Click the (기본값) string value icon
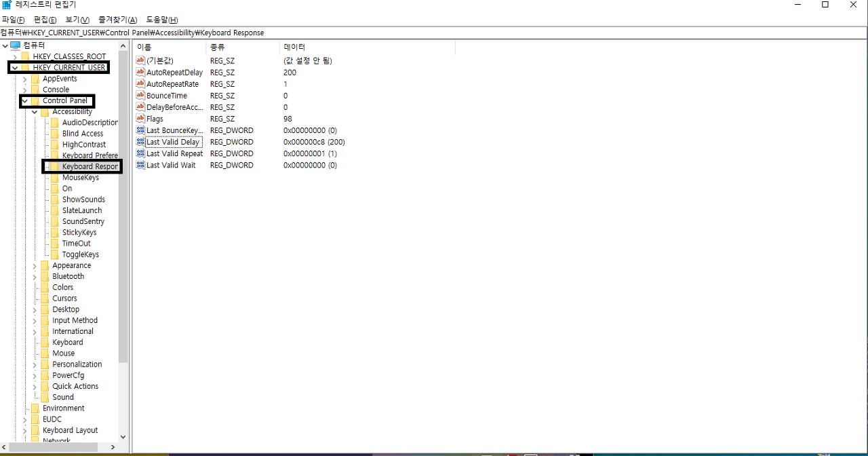Image resolution: width=868 pixels, height=456 pixels. point(141,60)
